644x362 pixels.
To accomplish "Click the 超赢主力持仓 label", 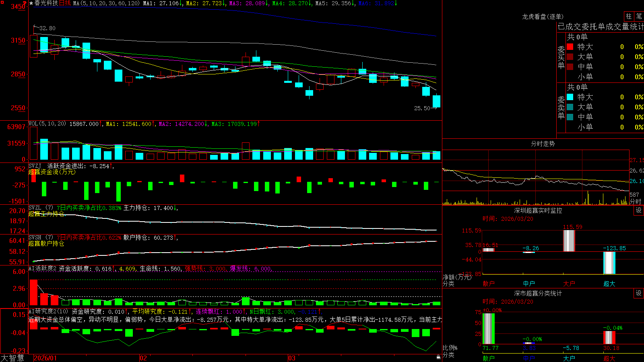I will tap(46, 214).
